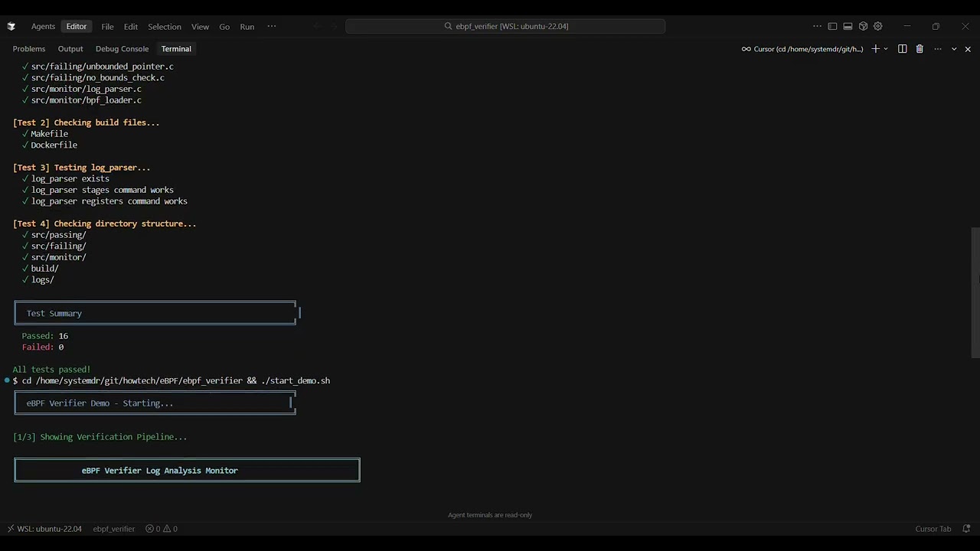Open the File menu
This screenshot has height=551, width=980.
[x=107, y=26]
